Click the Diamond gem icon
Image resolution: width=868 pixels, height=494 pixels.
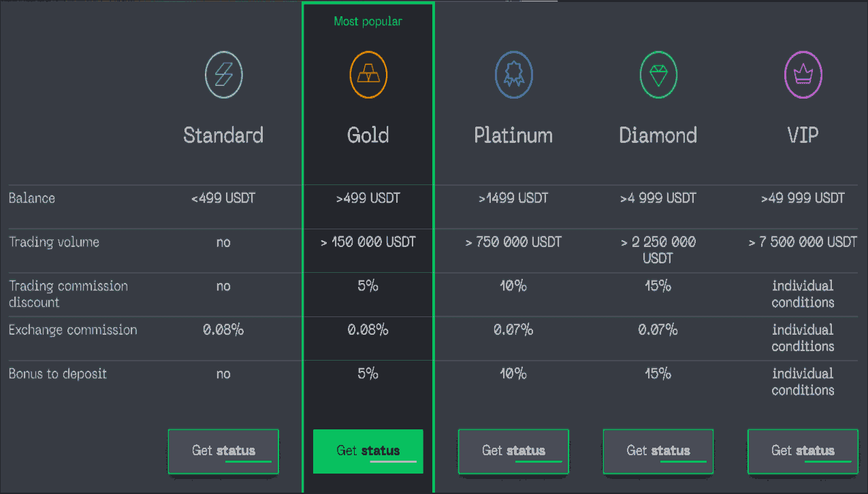tap(658, 75)
